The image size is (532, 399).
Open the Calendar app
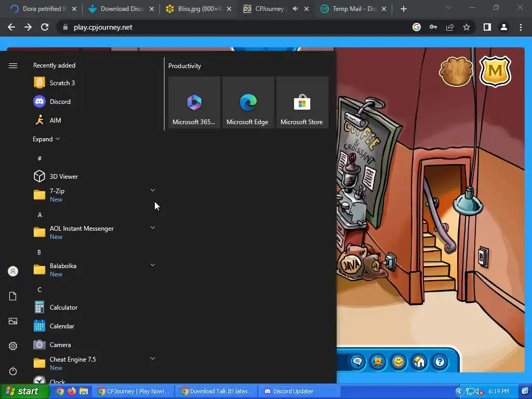pyautogui.click(x=94, y=326)
